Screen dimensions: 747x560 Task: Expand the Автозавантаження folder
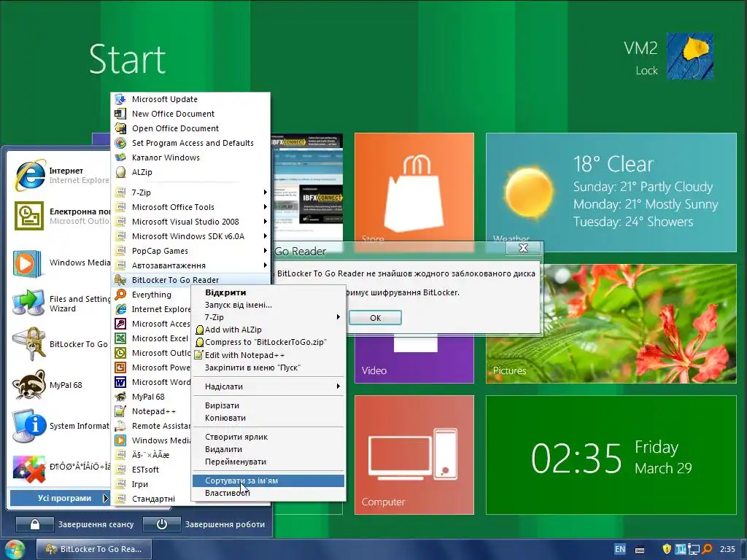pos(191,265)
